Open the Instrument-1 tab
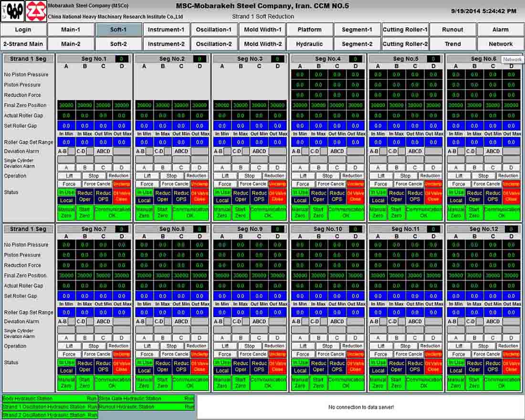Screen dimensions: 525x420 tap(167, 30)
